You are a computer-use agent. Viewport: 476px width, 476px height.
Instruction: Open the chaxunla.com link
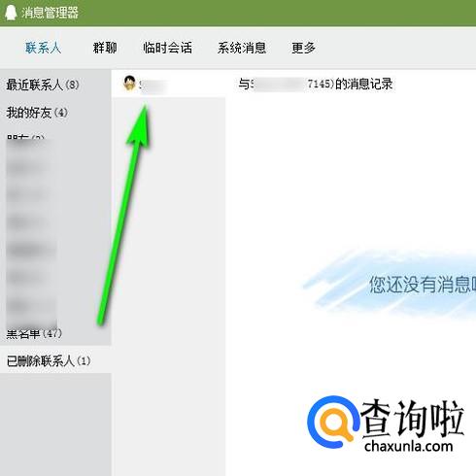(x=408, y=446)
